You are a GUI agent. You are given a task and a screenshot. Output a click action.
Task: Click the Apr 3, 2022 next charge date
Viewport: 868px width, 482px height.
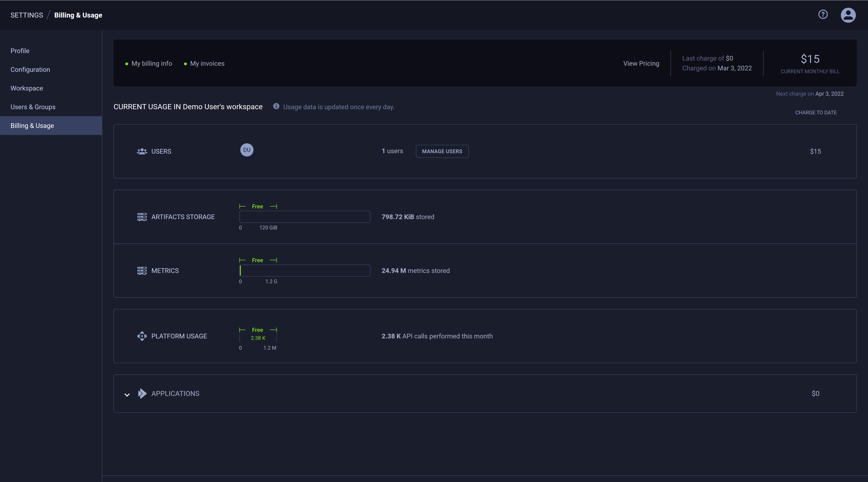(830, 94)
